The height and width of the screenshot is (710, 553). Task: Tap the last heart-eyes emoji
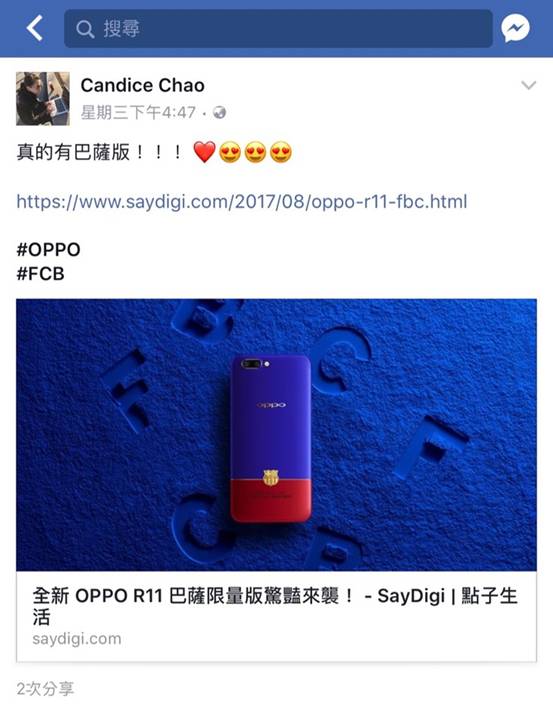coord(281,152)
